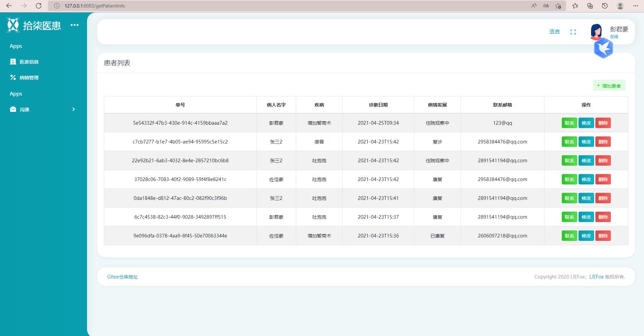
Task: Open browser history icon
Action: (x=605, y=6)
